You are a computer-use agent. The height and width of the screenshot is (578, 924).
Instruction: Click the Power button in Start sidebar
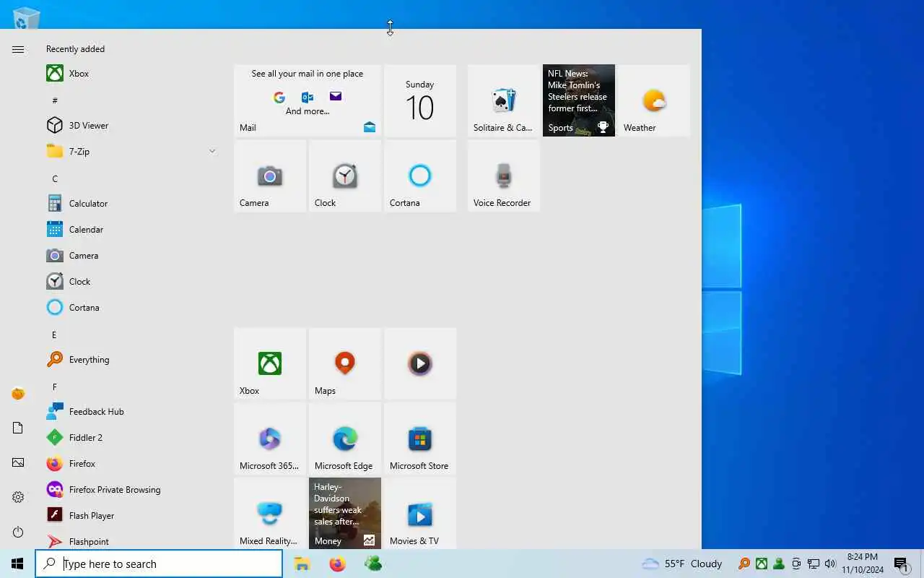pos(18,532)
